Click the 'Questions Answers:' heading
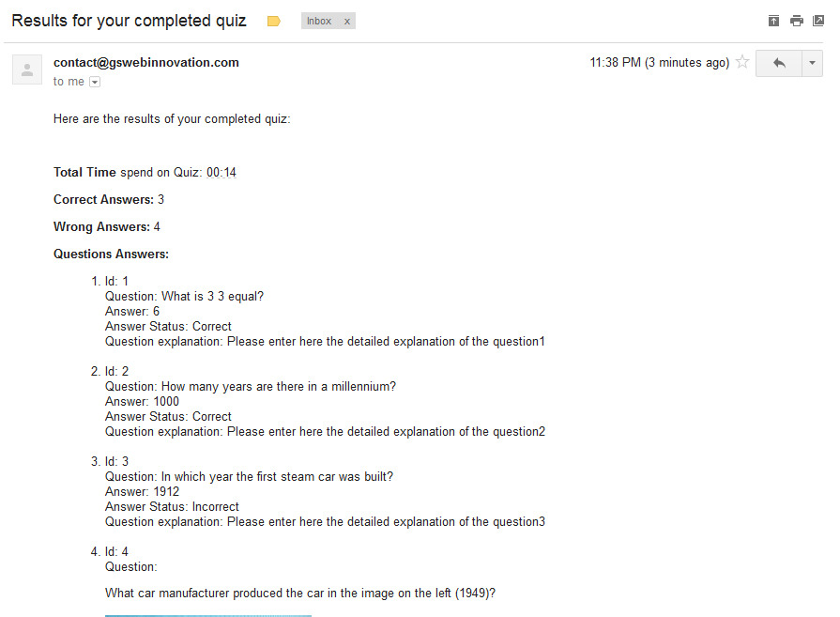 point(111,255)
